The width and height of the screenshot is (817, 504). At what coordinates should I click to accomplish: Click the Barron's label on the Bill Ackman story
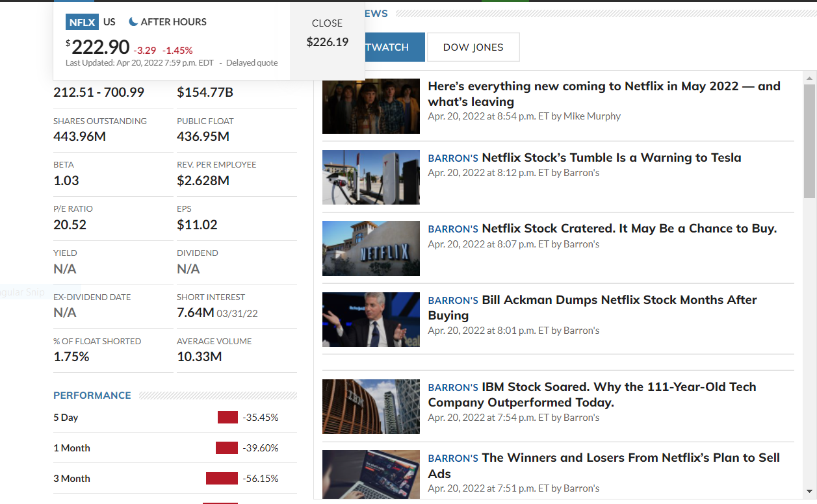(453, 301)
